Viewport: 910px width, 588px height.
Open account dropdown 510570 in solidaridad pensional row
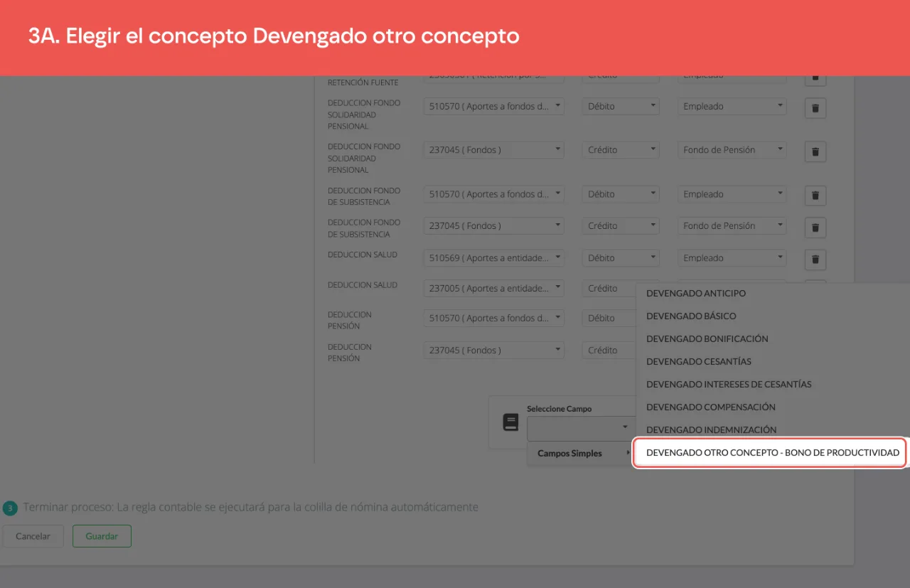point(494,107)
